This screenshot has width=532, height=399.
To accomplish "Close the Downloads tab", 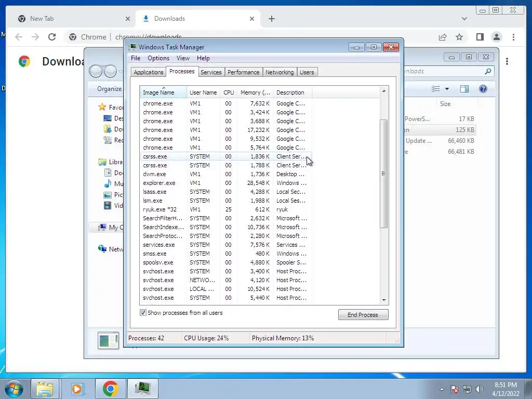I will coord(252,19).
